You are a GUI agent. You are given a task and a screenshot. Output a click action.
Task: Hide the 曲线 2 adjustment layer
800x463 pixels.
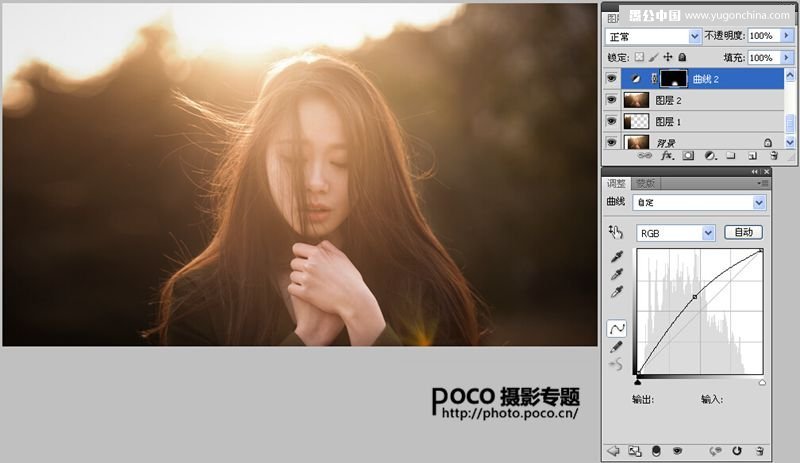click(x=611, y=79)
